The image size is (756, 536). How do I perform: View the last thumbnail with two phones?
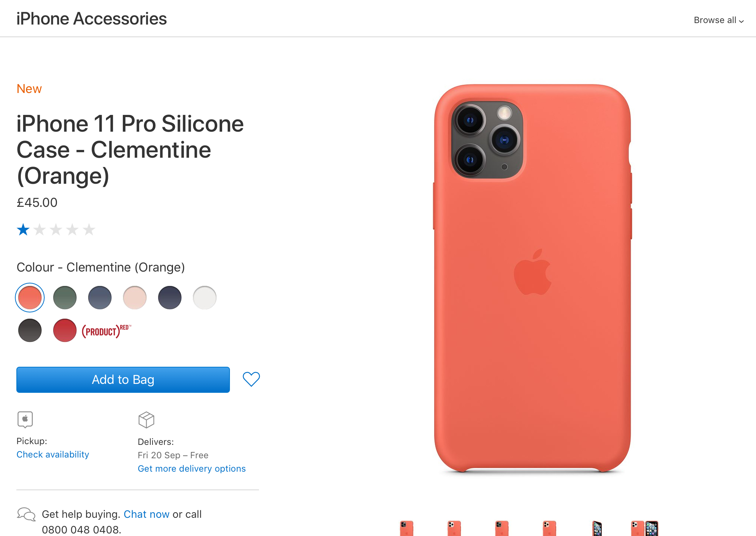[x=645, y=528]
